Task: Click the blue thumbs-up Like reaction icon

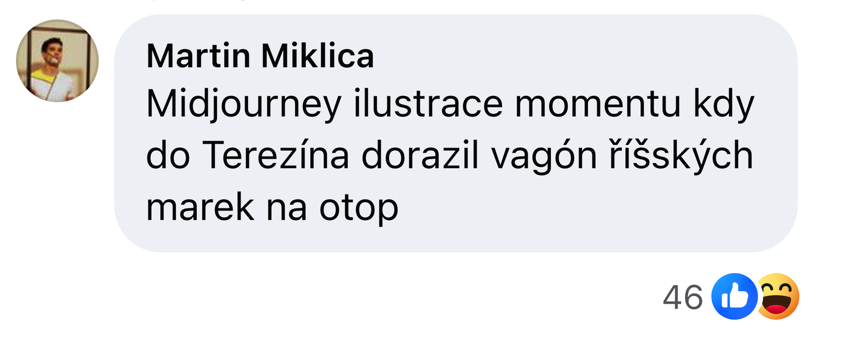Action: coord(734,296)
